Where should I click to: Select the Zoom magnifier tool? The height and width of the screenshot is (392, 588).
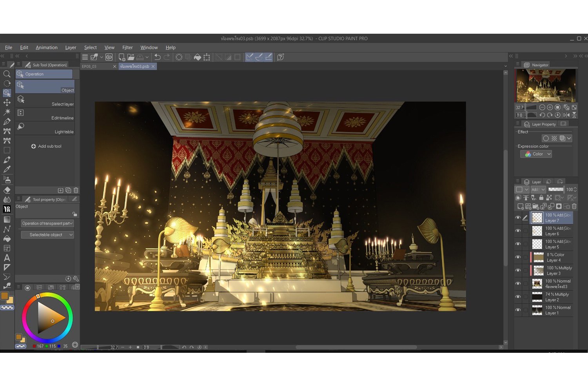[7, 74]
